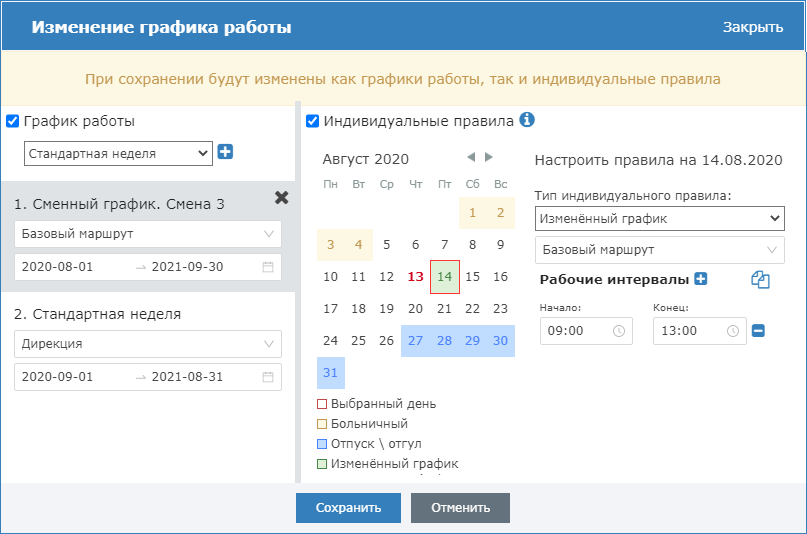Remove the Сменный график schedule with X icon

coord(282,198)
